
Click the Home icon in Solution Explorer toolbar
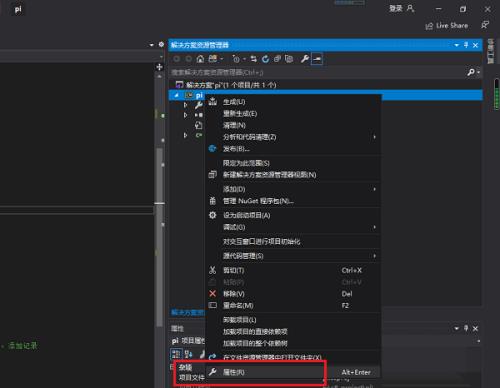click(200, 59)
